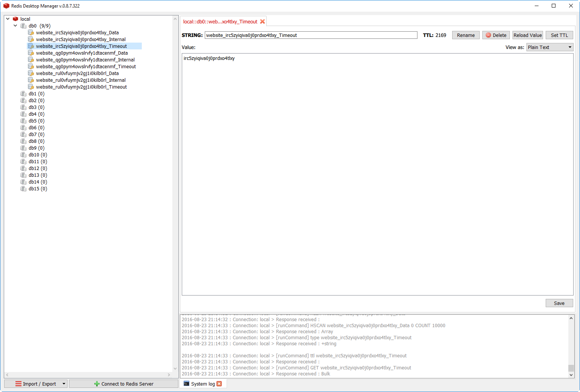This screenshot has height=392, width=580.
Task: Save the key value
Action: (559, 303)
